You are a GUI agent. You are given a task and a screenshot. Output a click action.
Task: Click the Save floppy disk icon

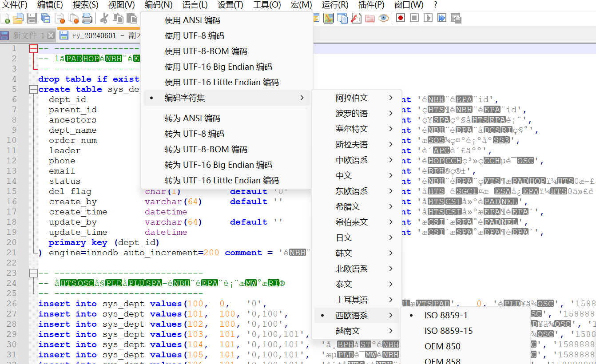(32, 18)
